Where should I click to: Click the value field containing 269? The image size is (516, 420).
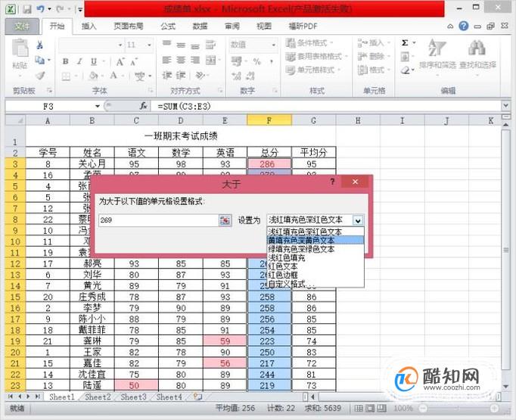pos(159,220)
